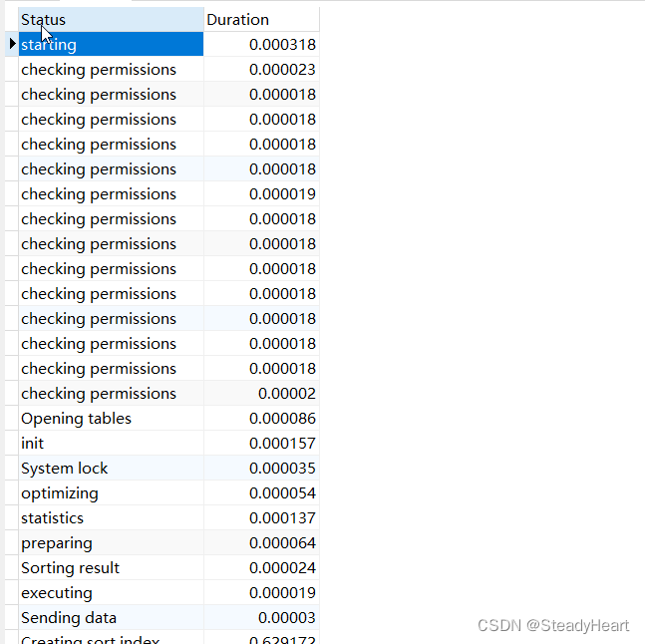Click the 0.000157 duration value
The height and width of the screenshot is (644, 645).
[282, 443]
